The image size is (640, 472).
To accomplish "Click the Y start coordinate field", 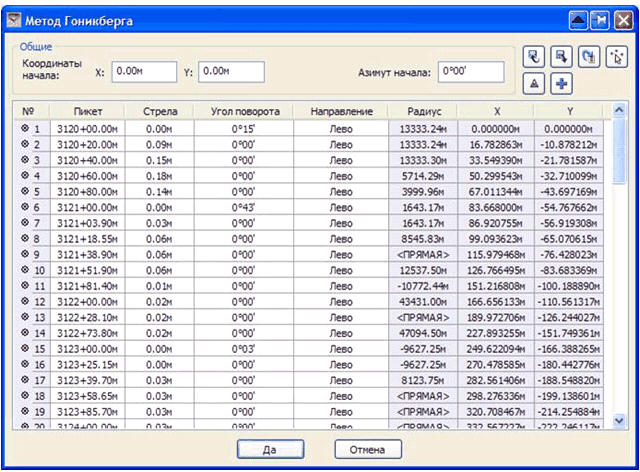I will (230, 72).
